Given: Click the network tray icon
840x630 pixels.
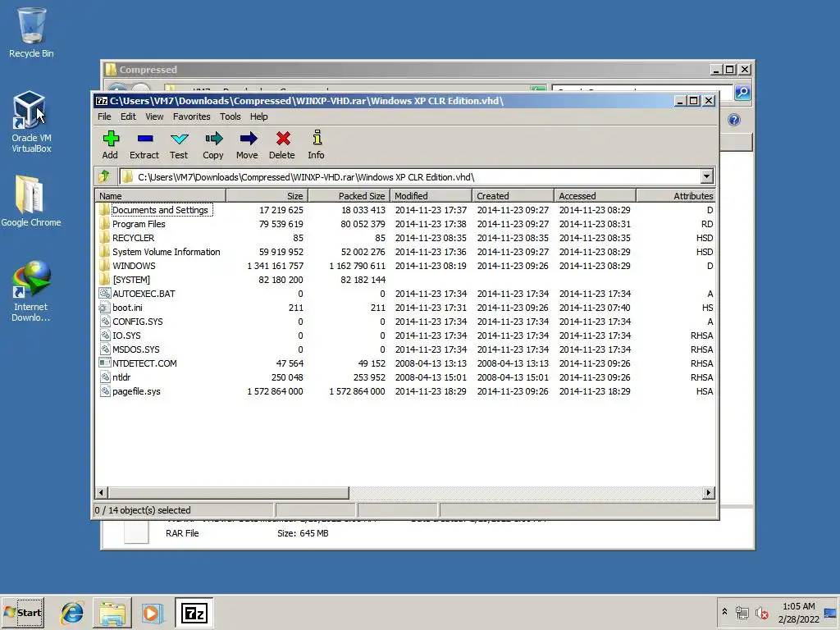Looking at the screenshot, I should point(742,613).
